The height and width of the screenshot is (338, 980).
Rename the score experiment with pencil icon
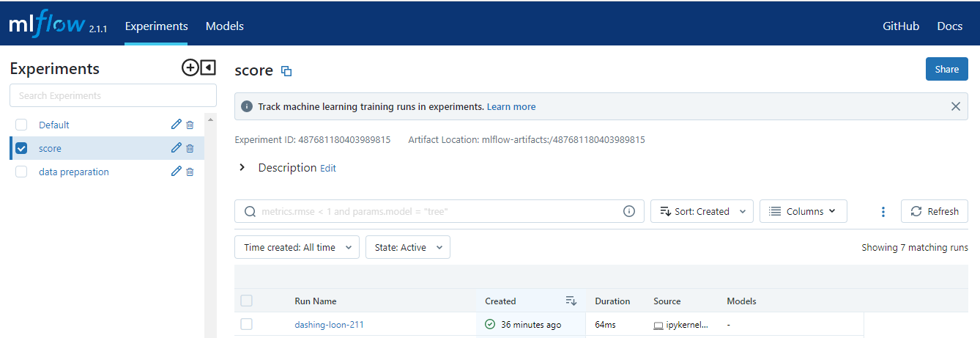pyautogui.click(x=176, y=148)
